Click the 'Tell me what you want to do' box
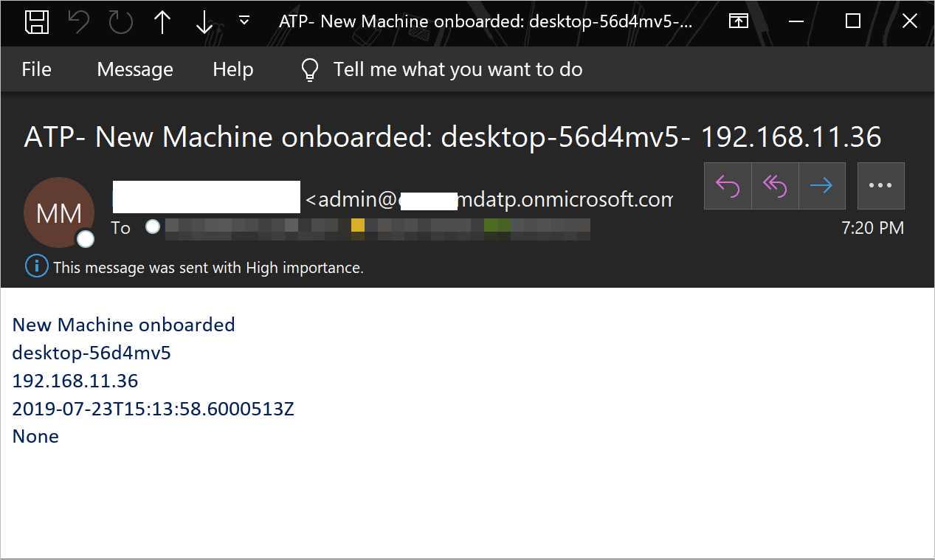The height and width of the screenshot is (560, 935). point(458,69)
